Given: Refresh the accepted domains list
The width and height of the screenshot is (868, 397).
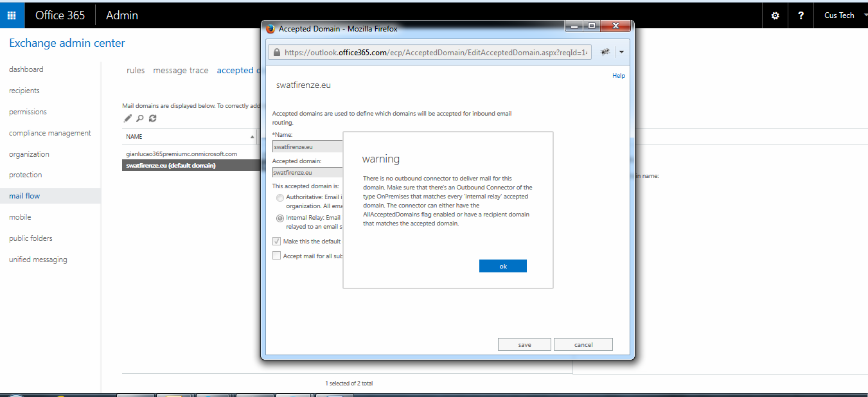Looking at the screenshot, I should [x=152, y=118].
